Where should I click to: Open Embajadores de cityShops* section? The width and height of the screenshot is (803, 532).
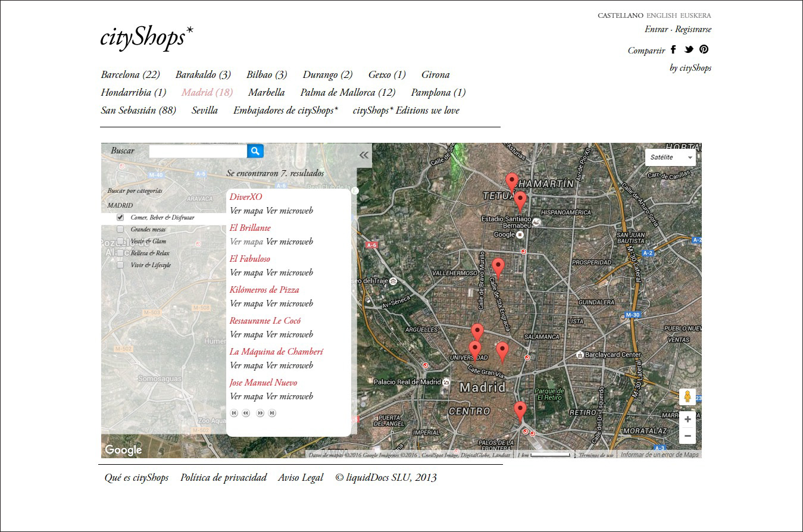click(286, 110)
